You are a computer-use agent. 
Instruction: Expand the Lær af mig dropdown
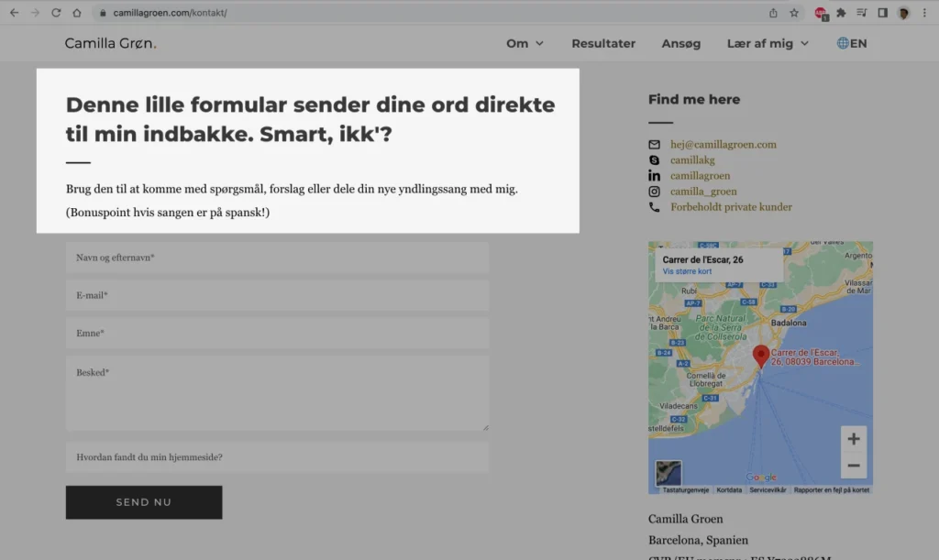[768, 43]
